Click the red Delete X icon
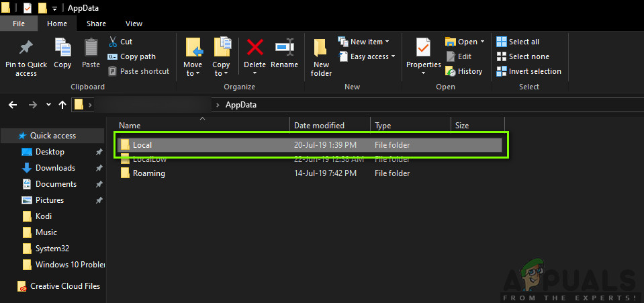The width and height of the screenshot is (644, 303). [255, 47]
